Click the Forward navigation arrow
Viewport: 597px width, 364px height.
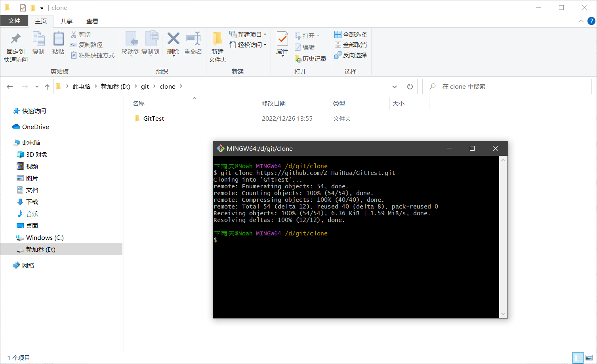tap(25, 87)
